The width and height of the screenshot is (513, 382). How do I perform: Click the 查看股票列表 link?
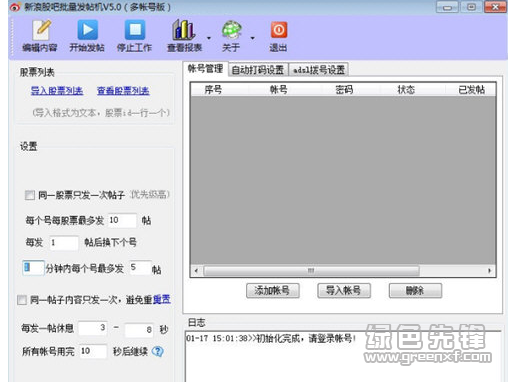[x=123, y=91]
